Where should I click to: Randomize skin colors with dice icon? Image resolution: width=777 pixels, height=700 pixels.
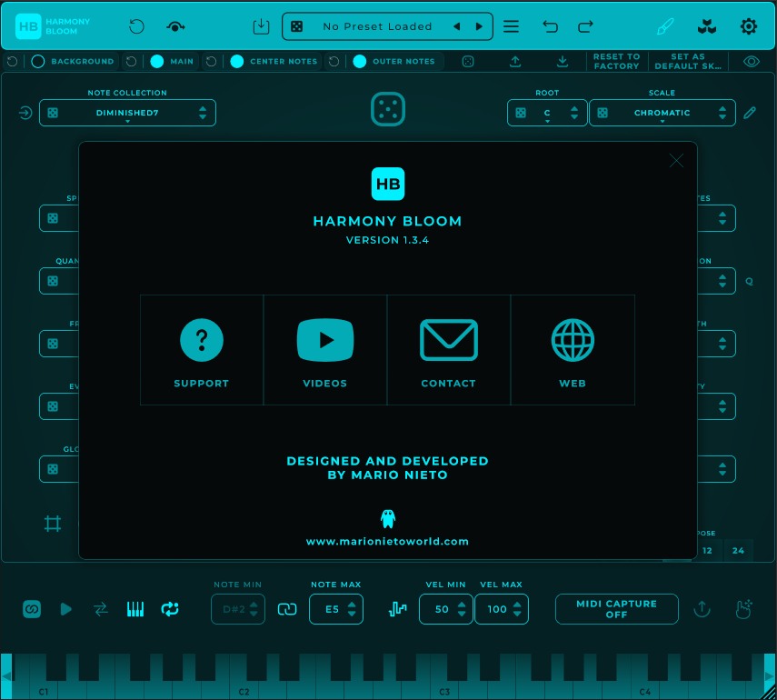(468, 62)
